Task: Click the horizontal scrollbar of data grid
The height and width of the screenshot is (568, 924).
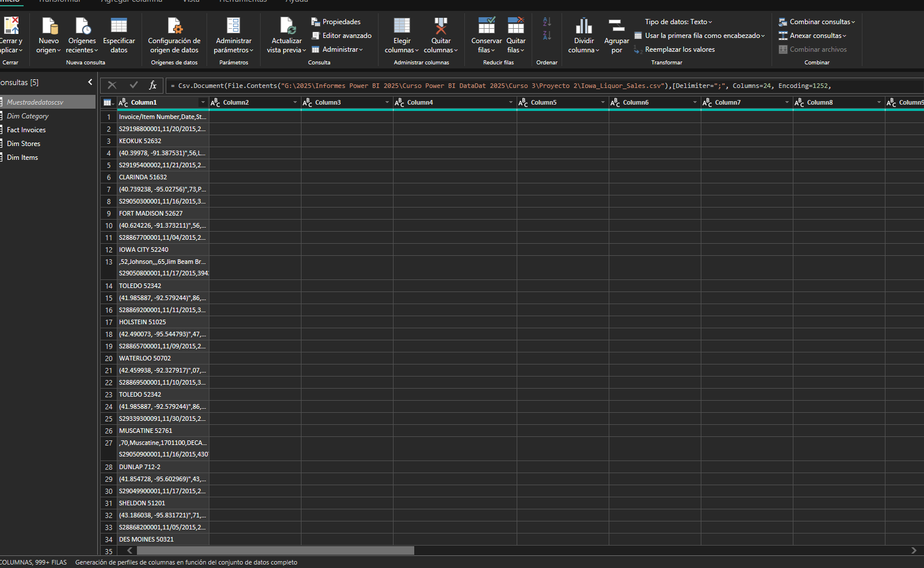Action: coord(275,551)
